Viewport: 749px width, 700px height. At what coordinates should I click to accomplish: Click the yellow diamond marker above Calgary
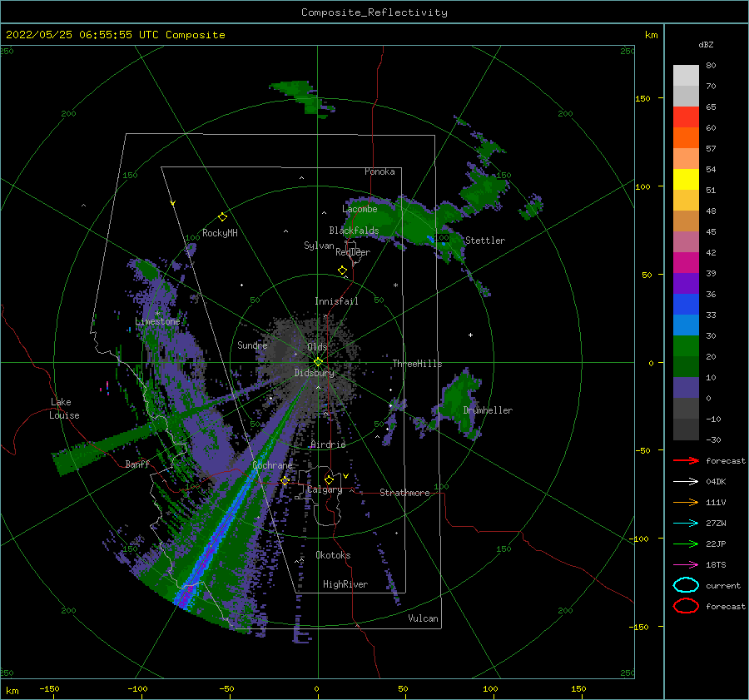[x=329, y=479]
